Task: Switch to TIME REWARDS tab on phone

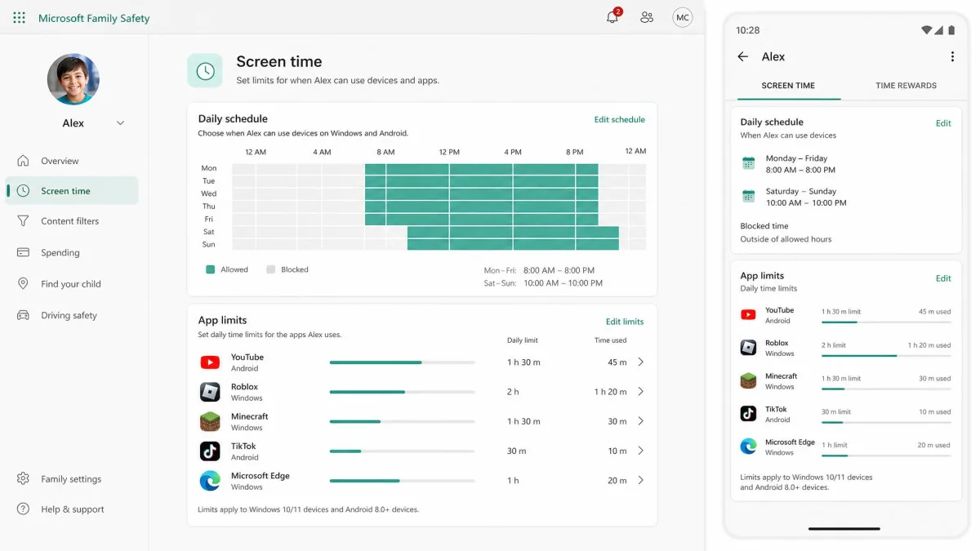Action: click(x=906, y=86)
